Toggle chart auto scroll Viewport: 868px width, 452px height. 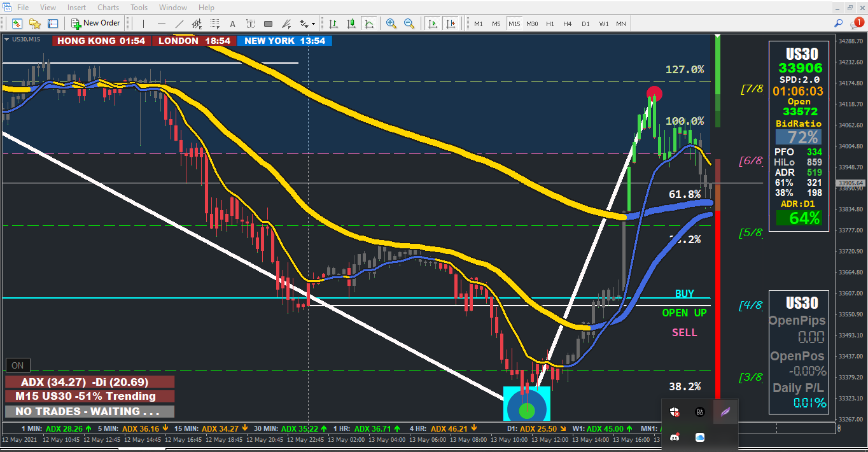pos(433,24)
